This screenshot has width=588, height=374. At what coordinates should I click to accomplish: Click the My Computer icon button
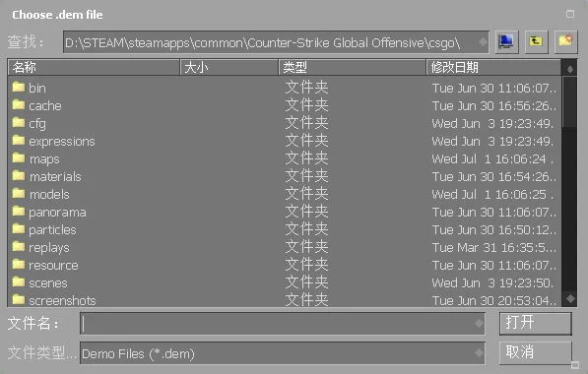(506, 42)
